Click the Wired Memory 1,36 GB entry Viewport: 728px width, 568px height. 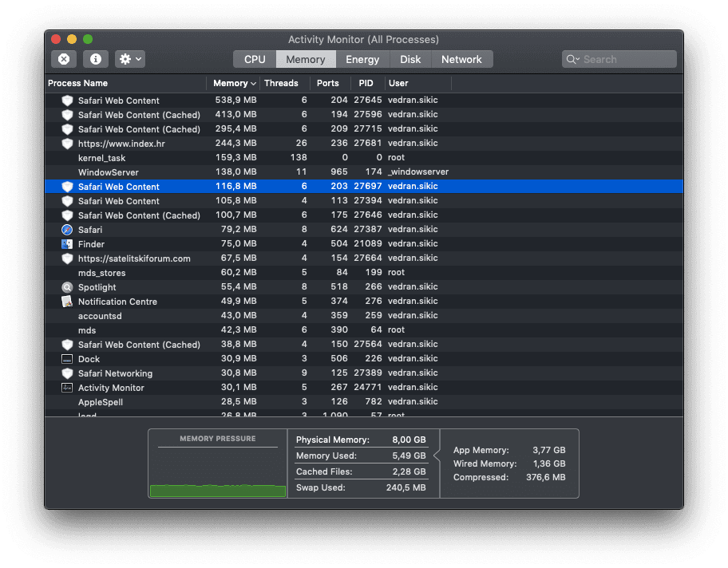(x=509, y=463)
